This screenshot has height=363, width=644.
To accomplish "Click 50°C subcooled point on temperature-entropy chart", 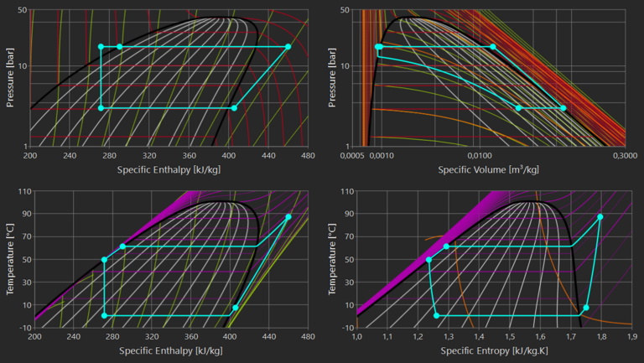I will [x=428, y=260].
